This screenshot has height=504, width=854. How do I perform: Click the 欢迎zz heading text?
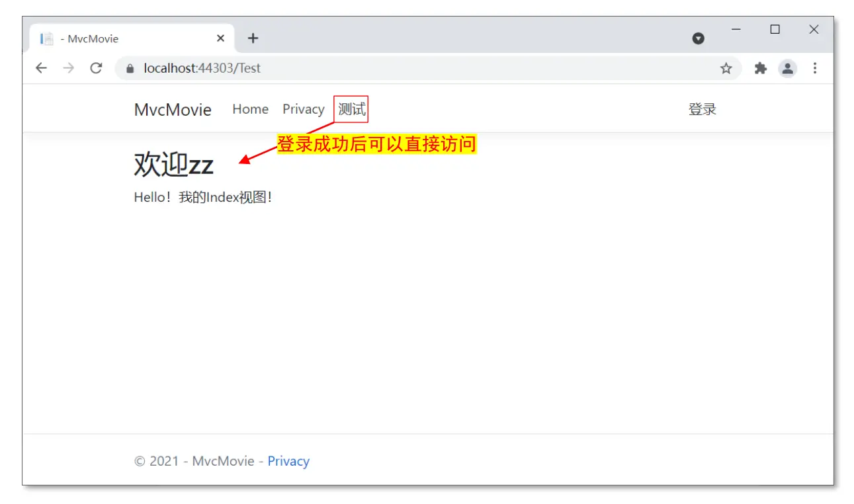tap(173, 165)
